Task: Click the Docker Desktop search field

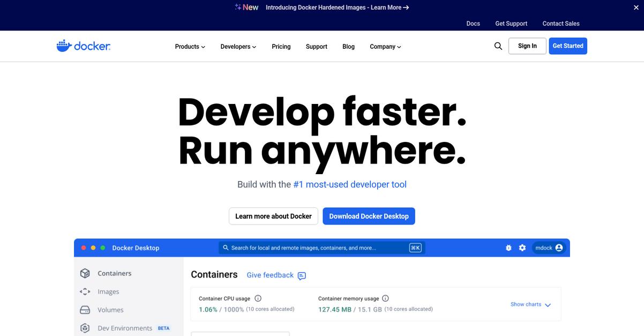Action: [321, 248]
